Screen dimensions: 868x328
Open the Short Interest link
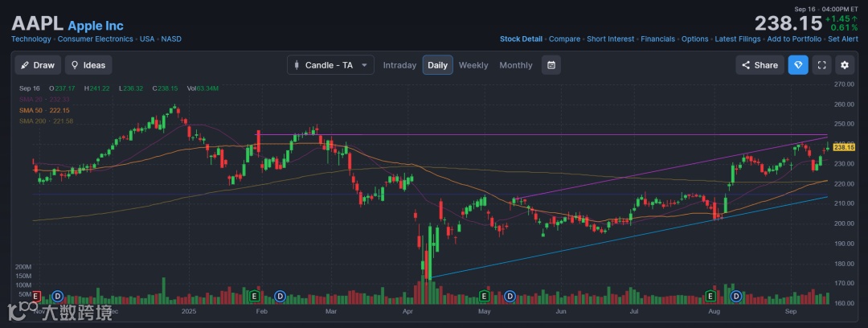pos(611,39)
